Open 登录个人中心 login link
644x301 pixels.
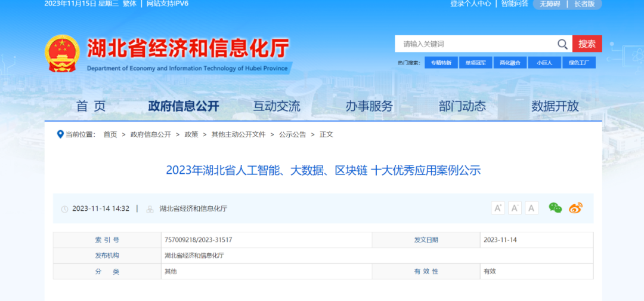(x=470, y=4)
